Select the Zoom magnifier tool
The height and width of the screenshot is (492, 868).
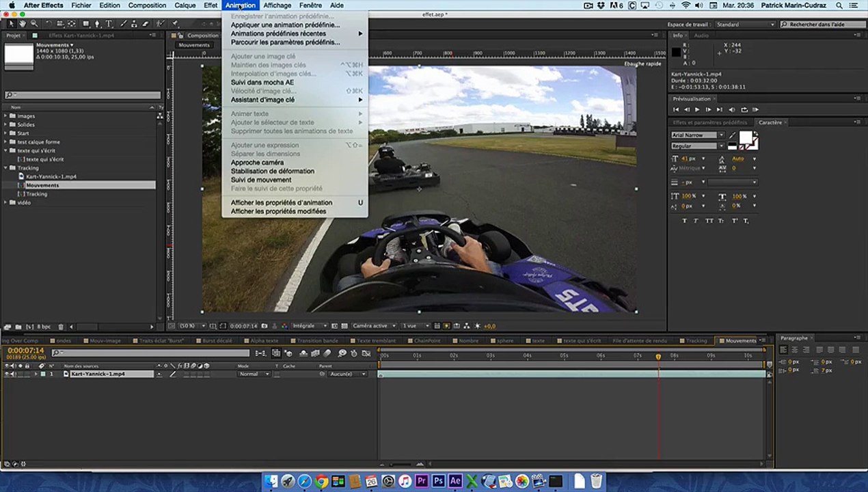33,24
